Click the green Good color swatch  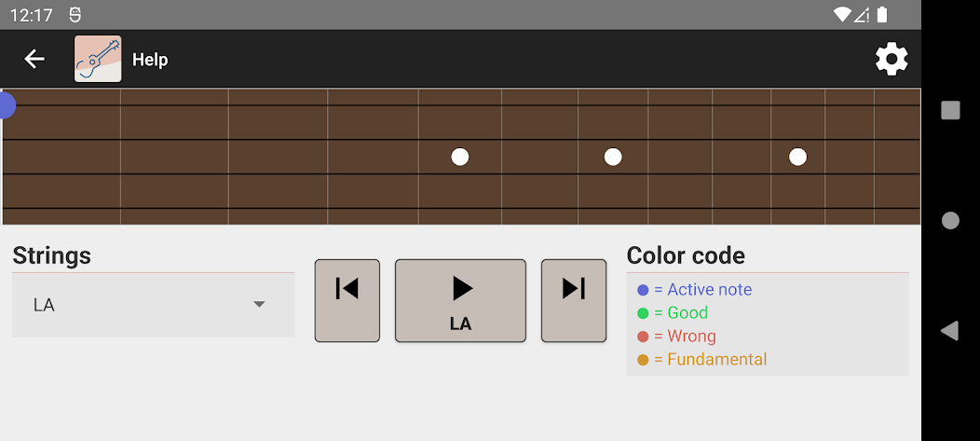(x=643, y=313)
